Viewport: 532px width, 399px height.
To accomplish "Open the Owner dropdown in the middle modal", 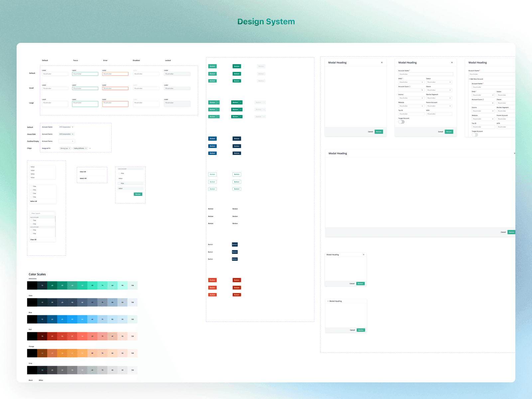I will [439, 90].
